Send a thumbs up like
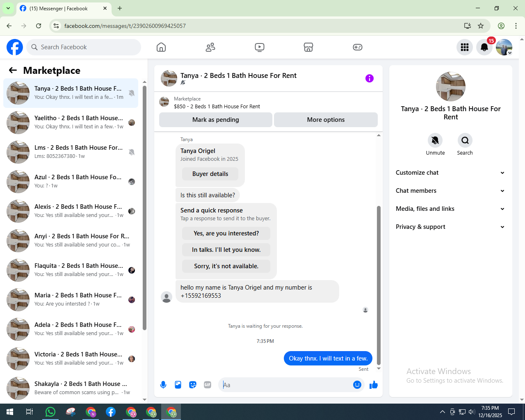 pyautogui.click(x=374, y=385)
